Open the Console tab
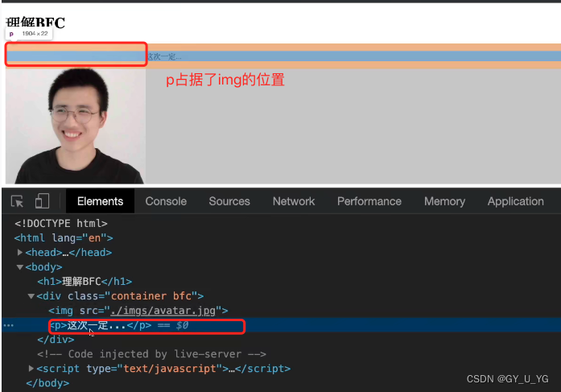Screen dimensions: 561x392 (166, 201)
